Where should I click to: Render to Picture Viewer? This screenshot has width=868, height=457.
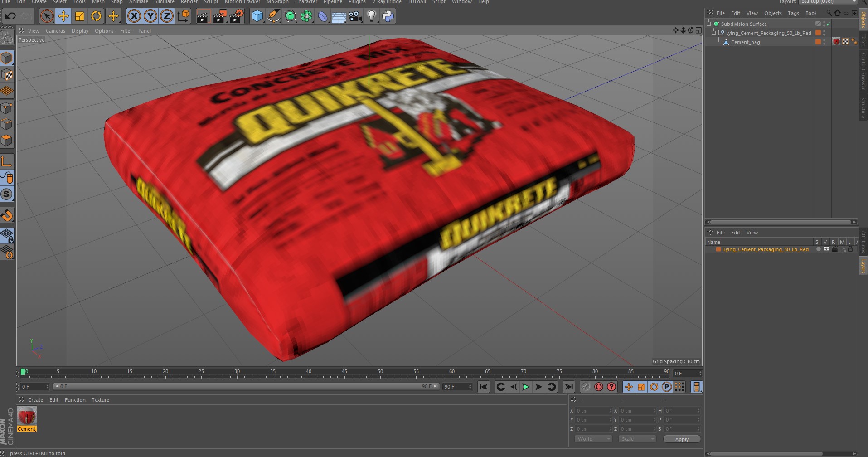[x=220, y=16]
